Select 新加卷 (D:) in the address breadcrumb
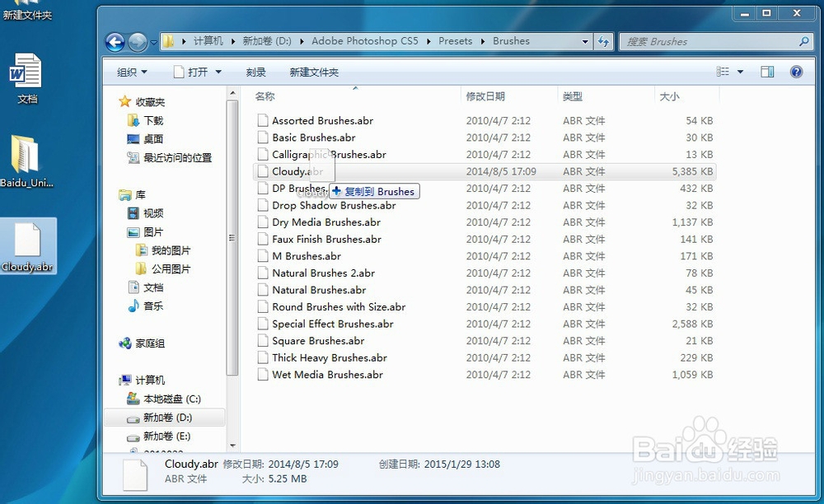824x504 pixels. point(267,41)
